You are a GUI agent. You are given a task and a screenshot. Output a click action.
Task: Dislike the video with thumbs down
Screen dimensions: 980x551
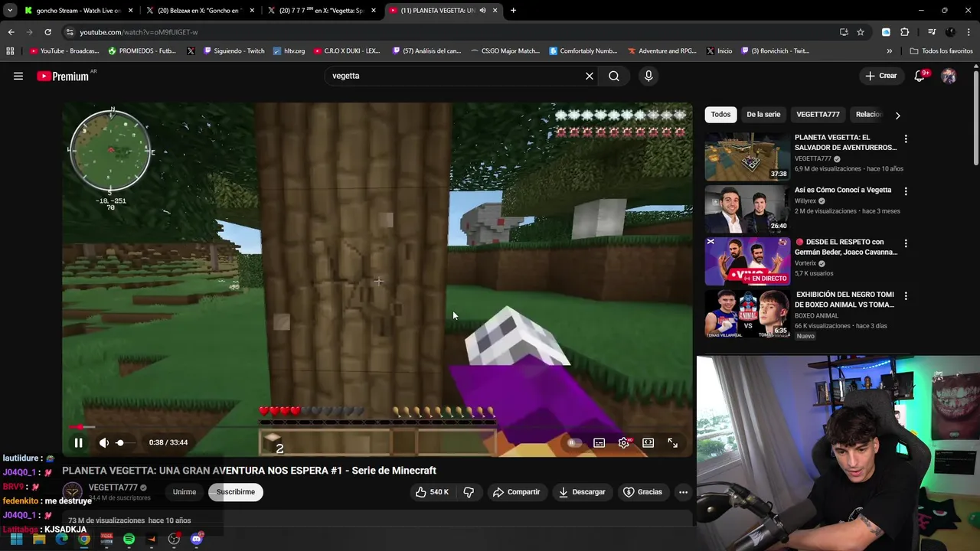pos(469,492)
